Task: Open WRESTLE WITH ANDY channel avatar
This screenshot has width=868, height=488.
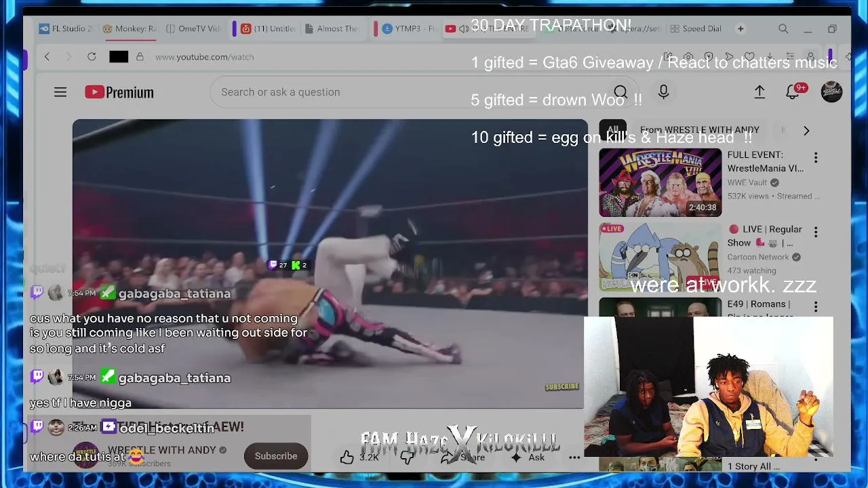Action: [x=85, y=455]
